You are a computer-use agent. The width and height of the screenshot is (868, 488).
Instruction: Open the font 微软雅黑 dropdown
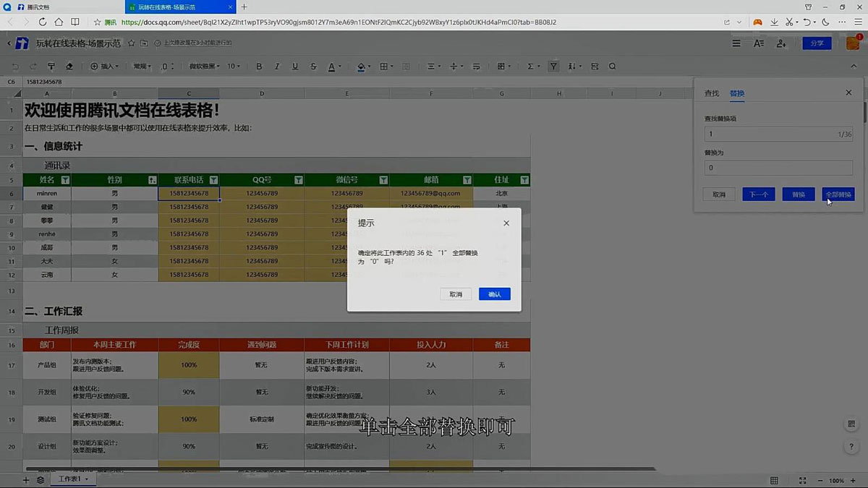205,67
